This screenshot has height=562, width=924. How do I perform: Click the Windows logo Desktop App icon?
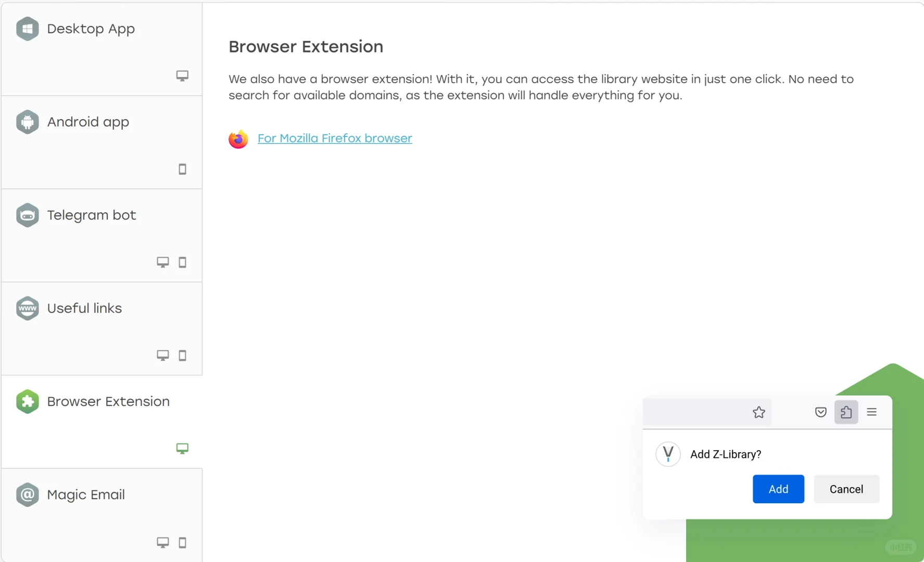pos(28,29)
